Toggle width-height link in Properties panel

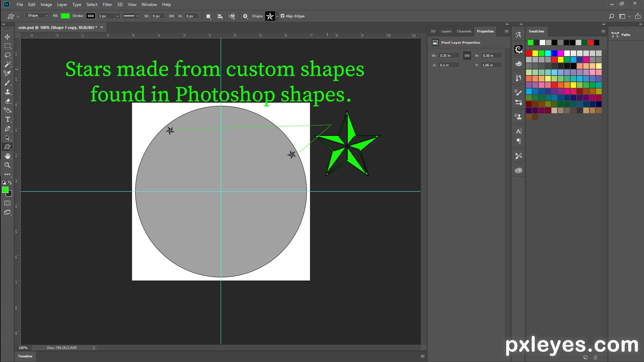(x=467, y=56)
